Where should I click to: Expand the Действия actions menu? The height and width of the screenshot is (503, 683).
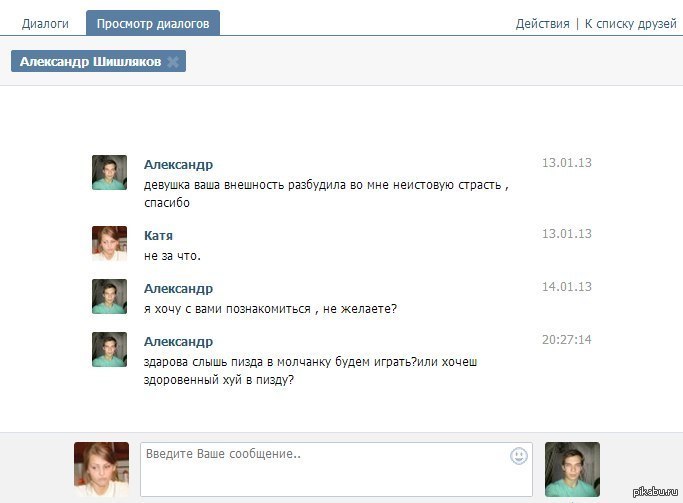(542, 24)
